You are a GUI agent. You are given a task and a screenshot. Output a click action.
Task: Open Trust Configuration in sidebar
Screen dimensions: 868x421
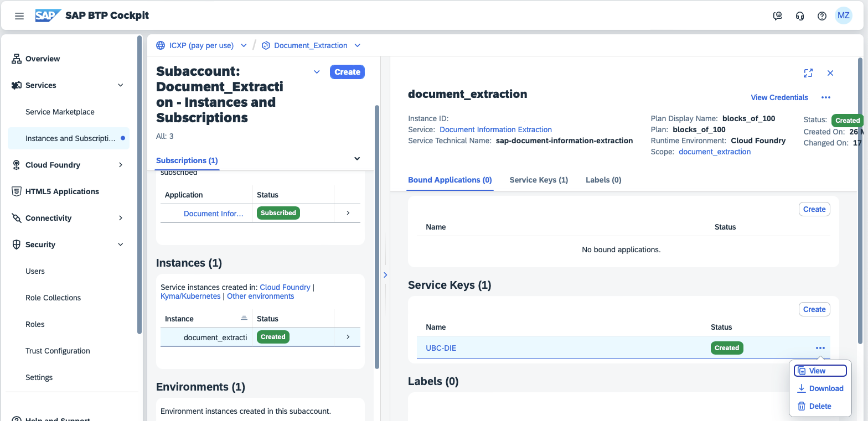pyautogui.click(x=58, y=351)
